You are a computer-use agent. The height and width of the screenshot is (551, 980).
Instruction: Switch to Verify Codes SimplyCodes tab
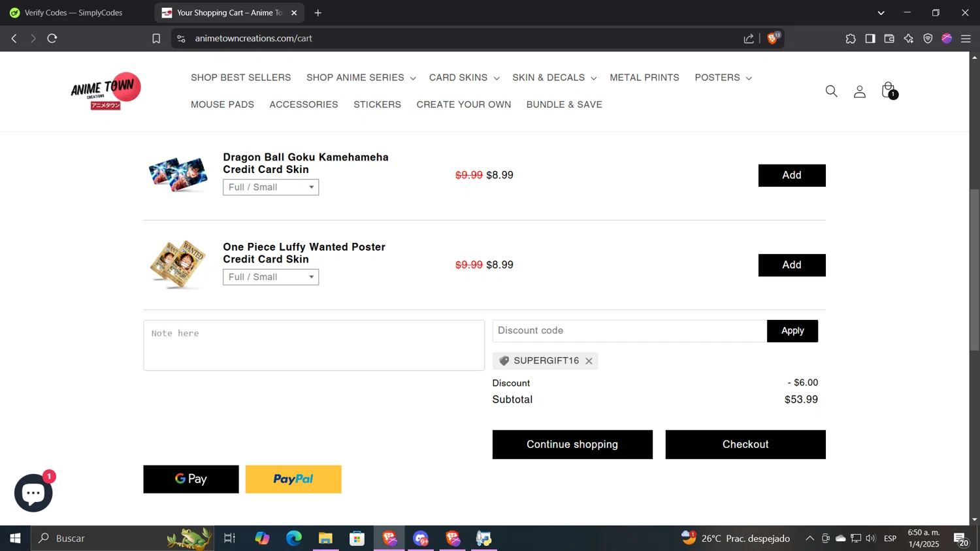[x=74, y=12]
